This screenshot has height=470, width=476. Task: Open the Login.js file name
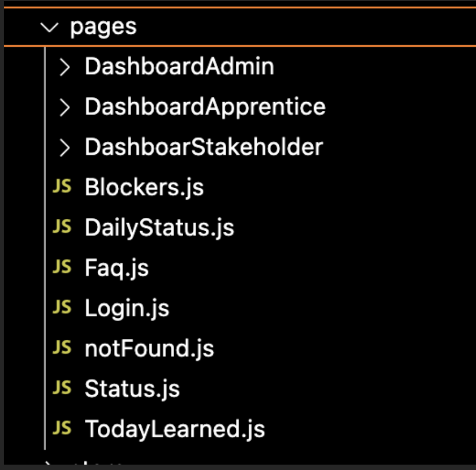pos(127,309)
